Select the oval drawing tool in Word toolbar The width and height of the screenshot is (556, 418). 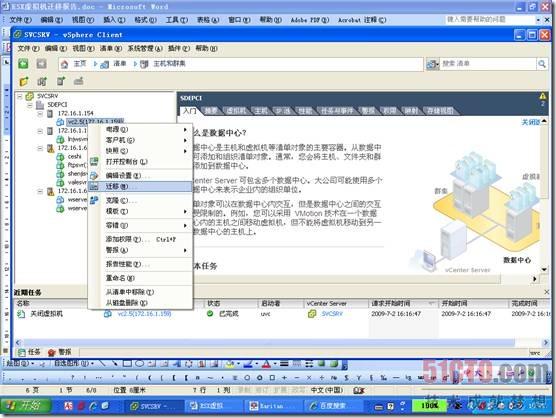pos(139,363)
